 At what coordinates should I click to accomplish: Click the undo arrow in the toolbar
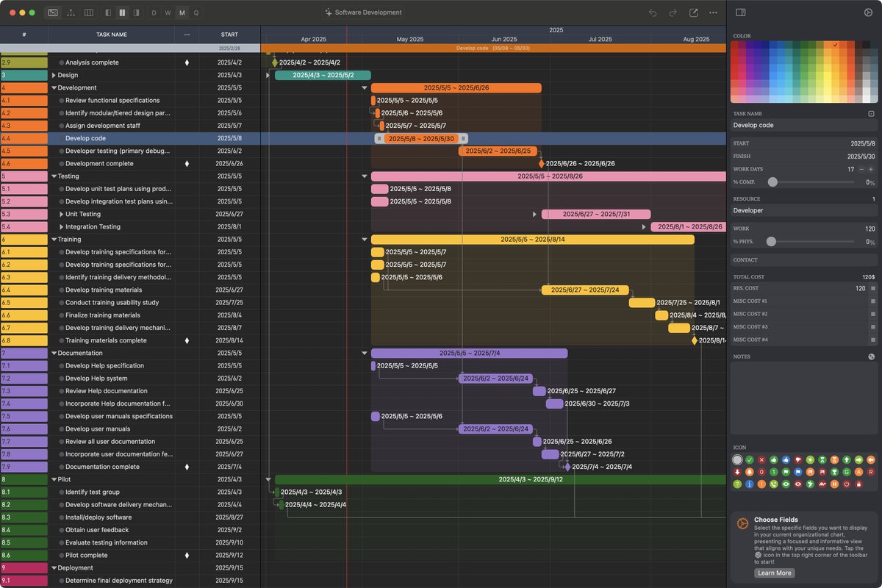pos(653,12)
